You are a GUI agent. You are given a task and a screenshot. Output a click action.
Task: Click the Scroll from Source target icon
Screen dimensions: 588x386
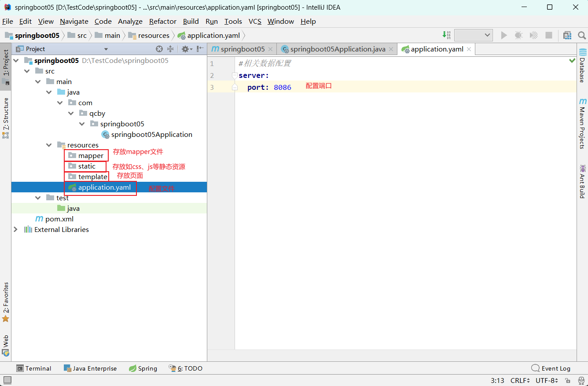tap(159, 49)
